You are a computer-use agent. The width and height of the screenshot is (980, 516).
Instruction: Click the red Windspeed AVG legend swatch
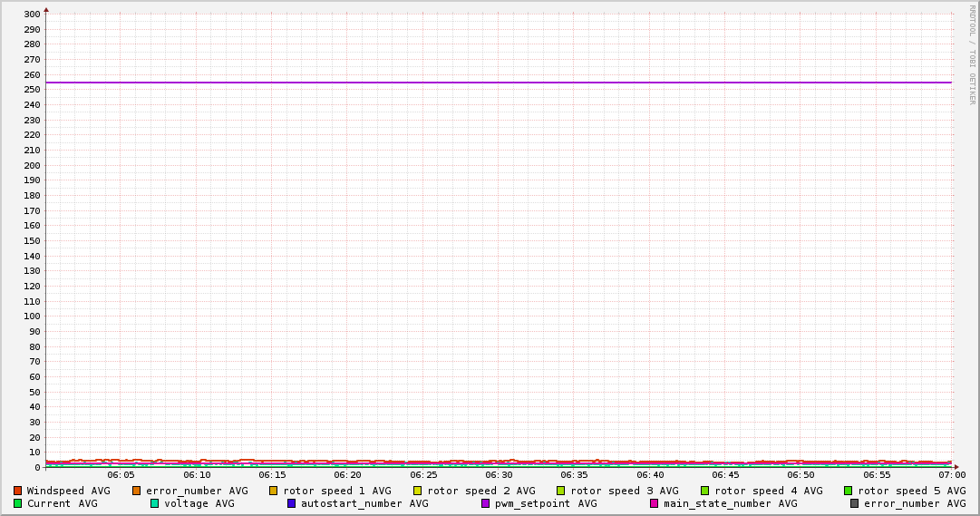(x=17, y=491)
